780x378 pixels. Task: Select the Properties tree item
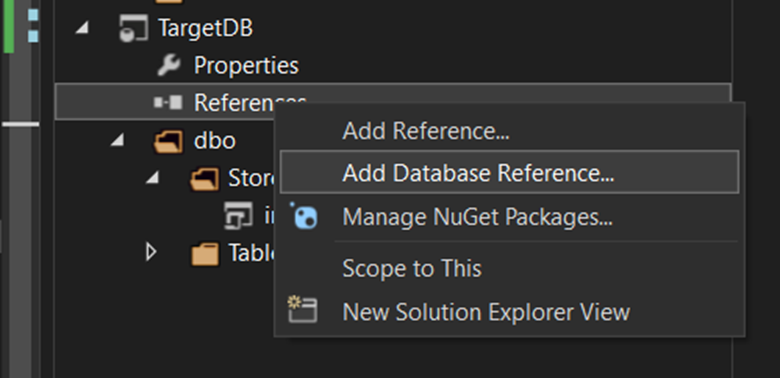click(246, 65)
